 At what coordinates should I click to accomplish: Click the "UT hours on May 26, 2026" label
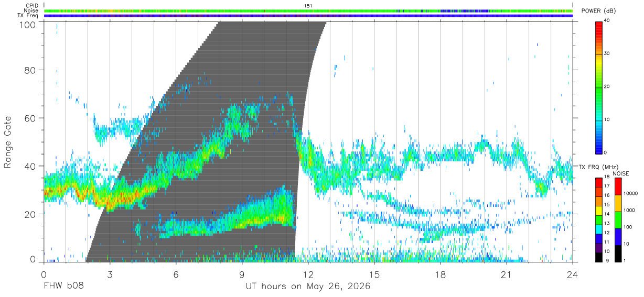308,287
